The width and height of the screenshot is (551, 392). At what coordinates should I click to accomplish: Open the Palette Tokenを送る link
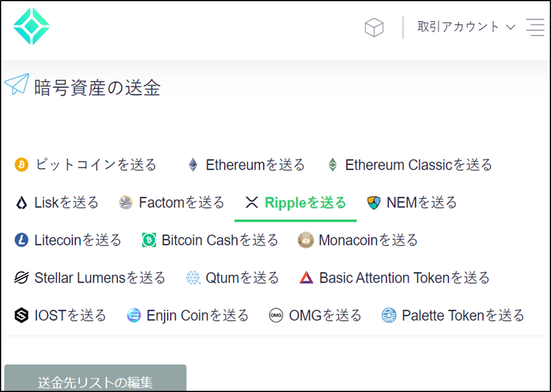(x=453, y=315)
